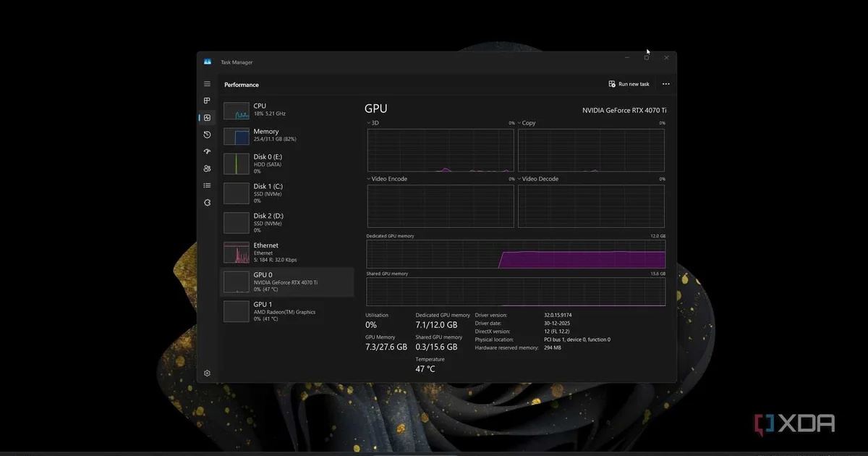
Task: Select GPU 0 NVIDIA GeForce RTX 4070 Ti entry
Action: tap(287, 282)
